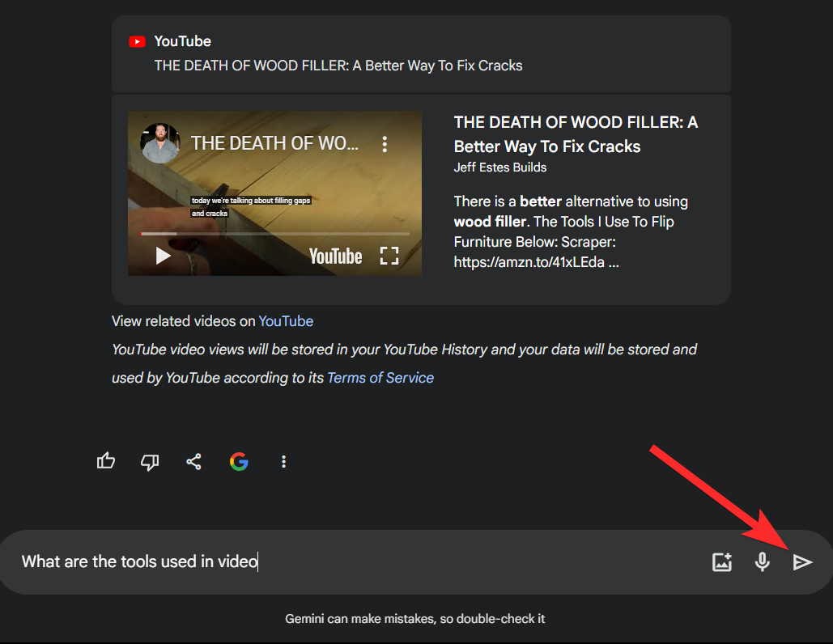Click the Google double-check response icon
The image size is (833, 644).
click(239, 462)
